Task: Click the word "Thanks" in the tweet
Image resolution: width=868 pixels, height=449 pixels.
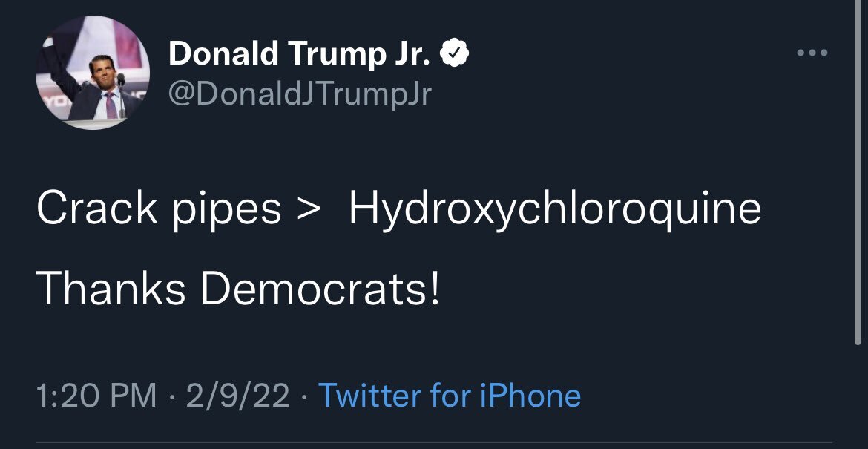Action: click(x=111, y=289)
